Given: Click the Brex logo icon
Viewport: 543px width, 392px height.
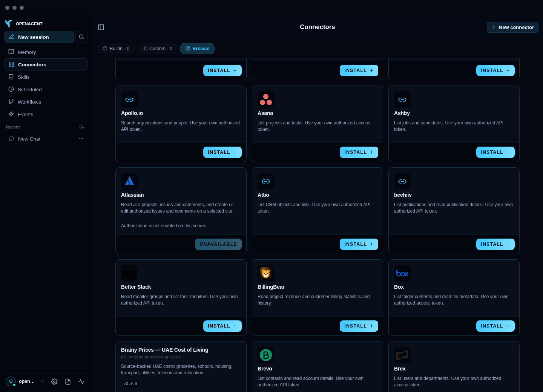Looking at the screenshot, I should 402,355.
